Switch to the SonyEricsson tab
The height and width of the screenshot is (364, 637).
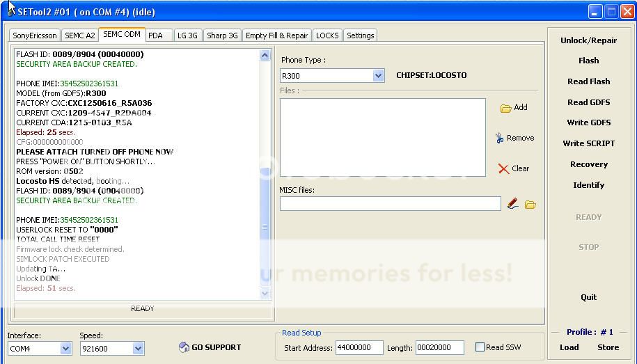click(x=35, y=35)
